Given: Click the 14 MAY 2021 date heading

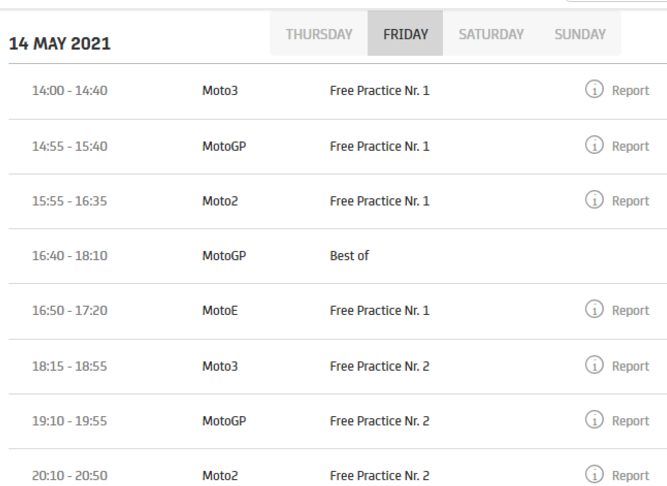Looking at the screenshot, I should 60,45.
